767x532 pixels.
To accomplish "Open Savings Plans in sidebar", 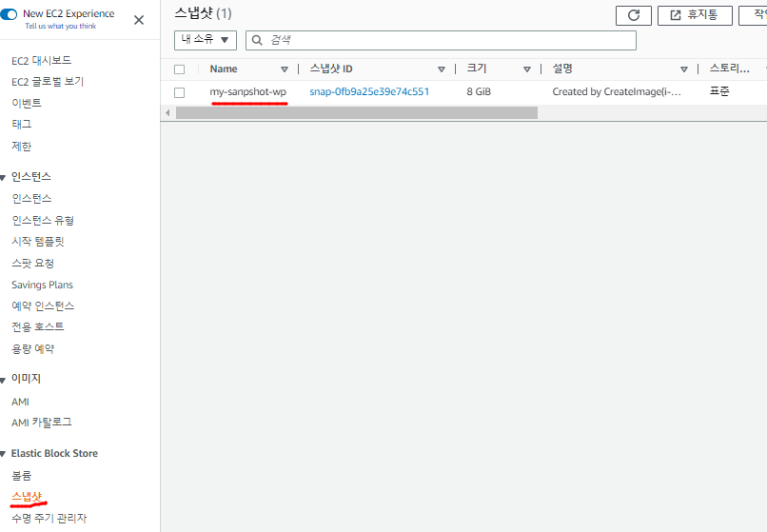I will 42,285.
